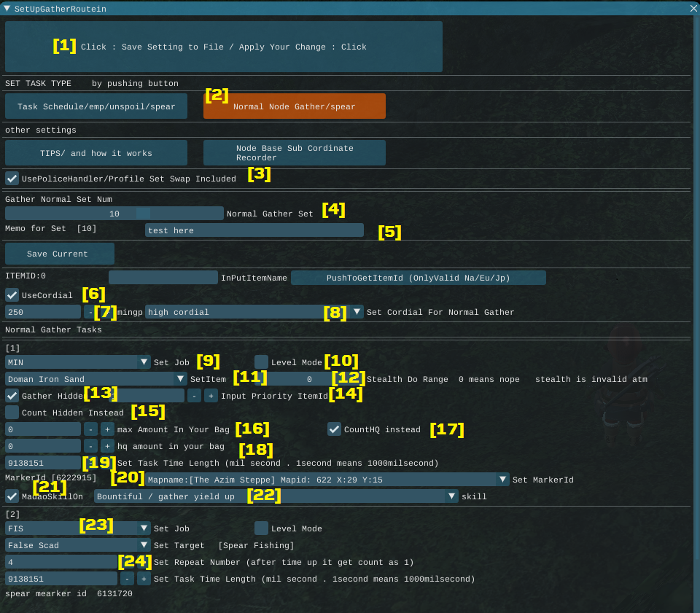700x613 pixels.
Task: Select Normal Node Gather/spear task type
Action: click(294, 106)
